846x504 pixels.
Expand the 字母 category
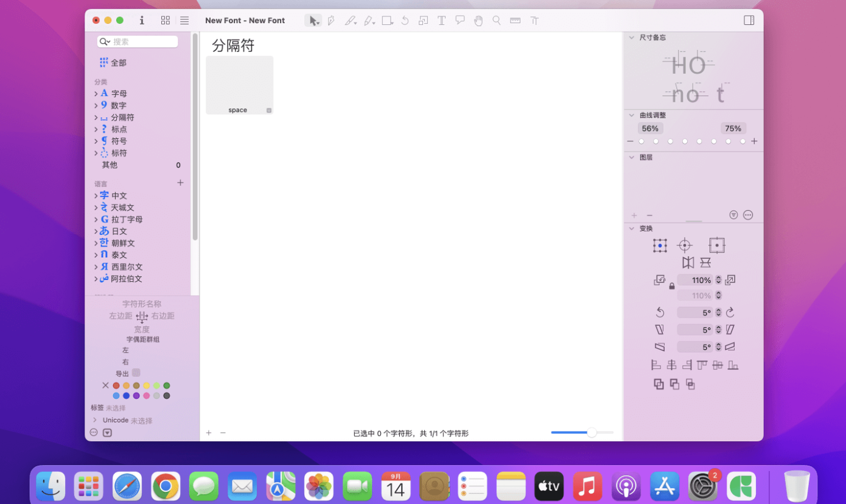tap(96, 94)
